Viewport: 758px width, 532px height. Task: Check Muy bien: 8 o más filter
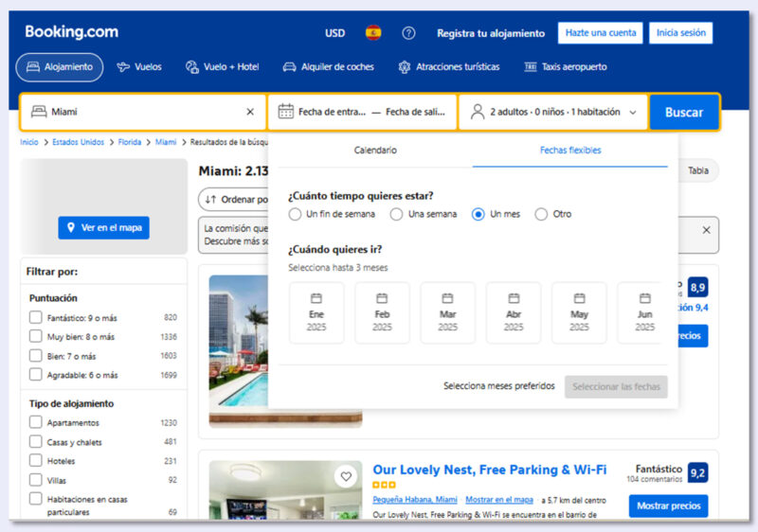coord(35,336)
